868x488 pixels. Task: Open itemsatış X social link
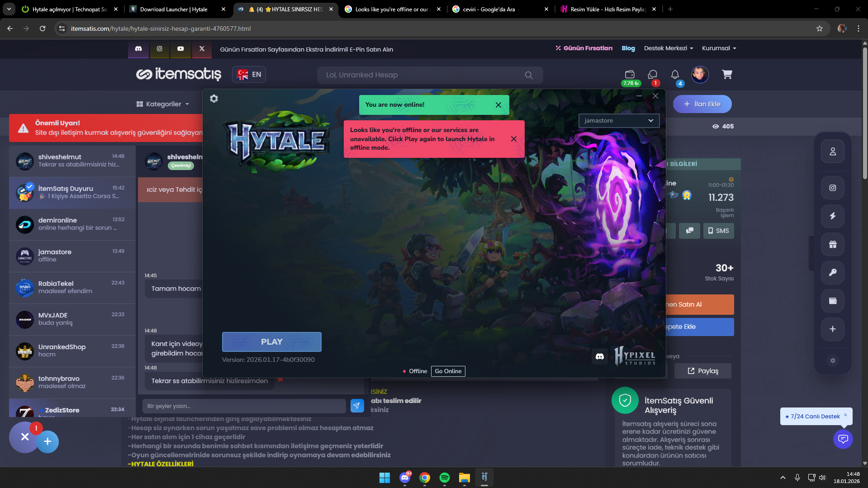(x=202, y=49)
